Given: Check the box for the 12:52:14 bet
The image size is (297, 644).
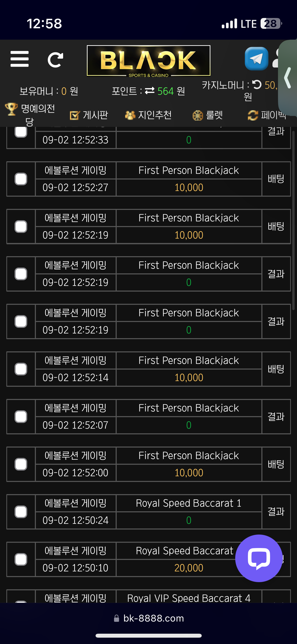Looking at the screenshot, I should tap(21, 369).
